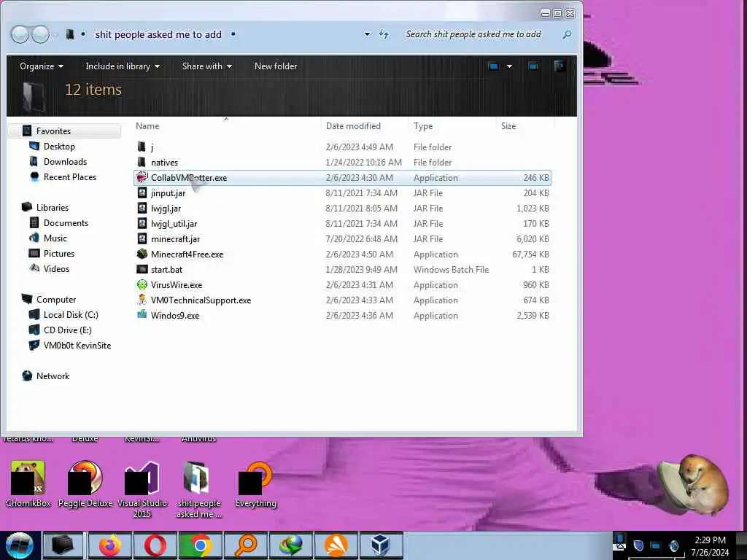Open VM0b0t KevinSite in navigation pane
Screen dimensions: 747x560
[77, 345]
